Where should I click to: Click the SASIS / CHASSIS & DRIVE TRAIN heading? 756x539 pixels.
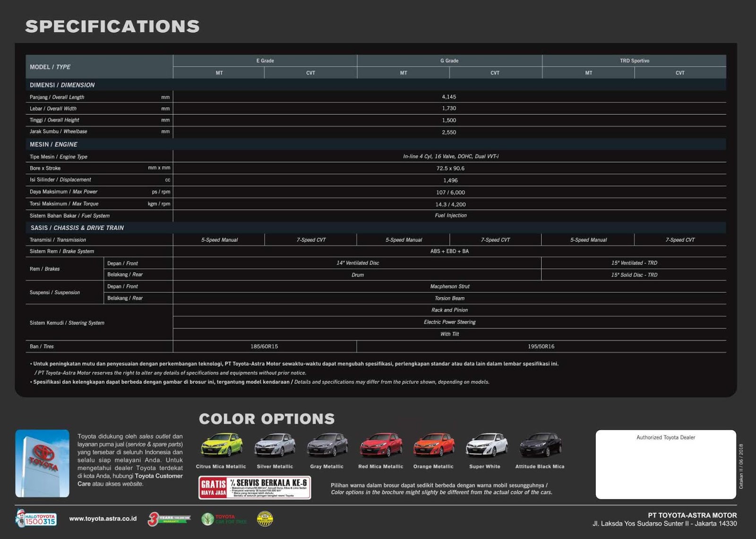point(77,228)
